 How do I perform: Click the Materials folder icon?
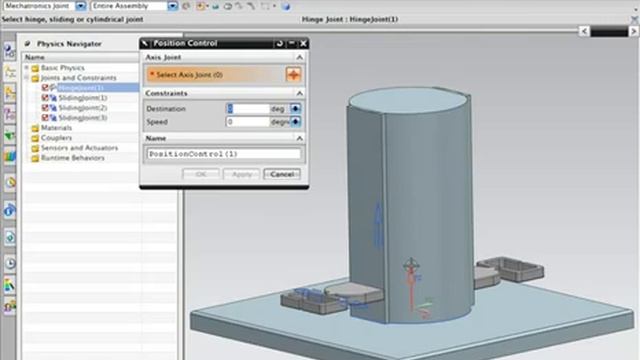[x=35, y=128]
